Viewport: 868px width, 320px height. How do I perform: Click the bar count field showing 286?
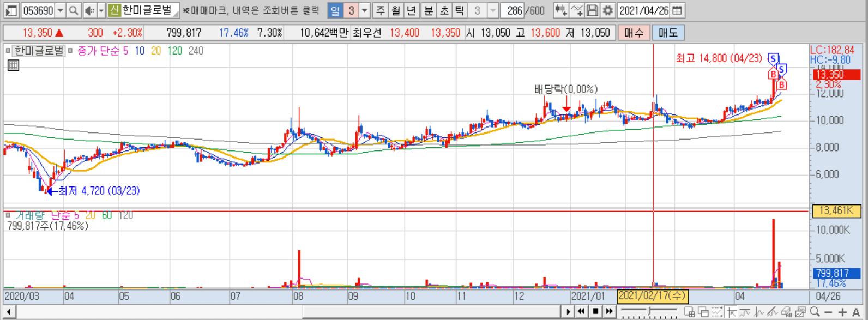click(x=513, y=10)
